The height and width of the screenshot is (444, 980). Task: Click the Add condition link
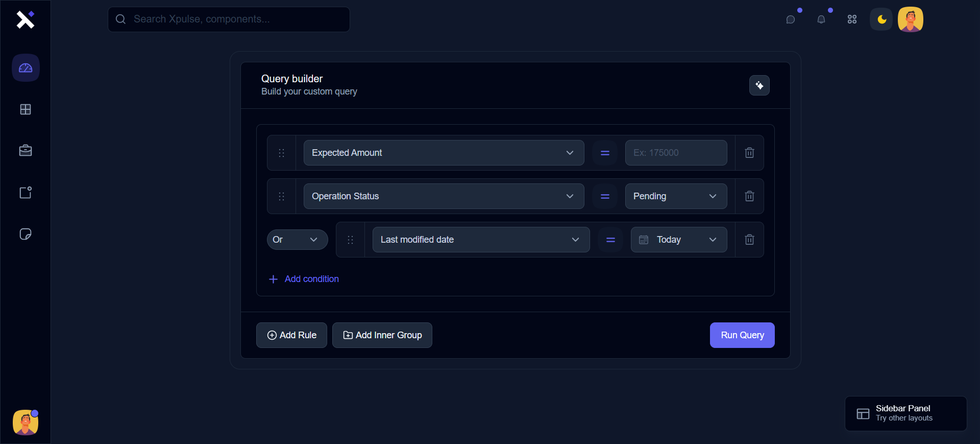point(311,279)
